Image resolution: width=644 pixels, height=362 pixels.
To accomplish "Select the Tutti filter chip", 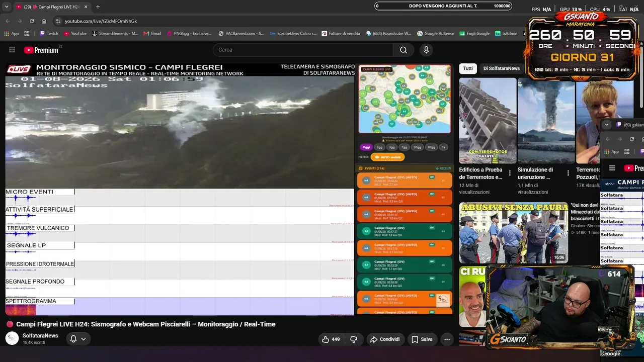I will [x=468, y=68].
